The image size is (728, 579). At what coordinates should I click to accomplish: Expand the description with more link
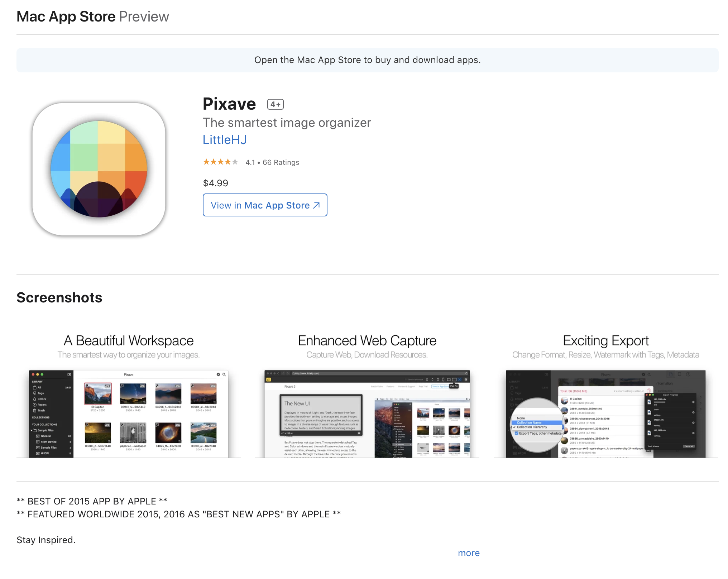[x=469, y=553]
